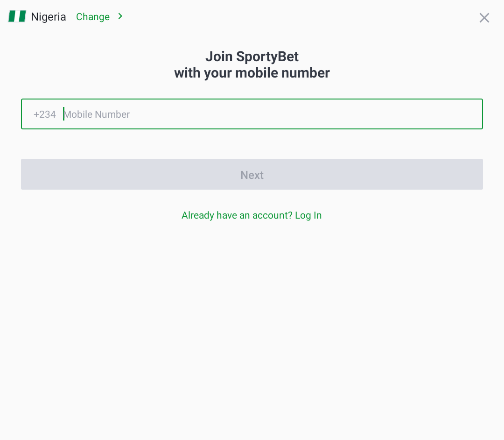Expand the country selection options

coord(93,16)
